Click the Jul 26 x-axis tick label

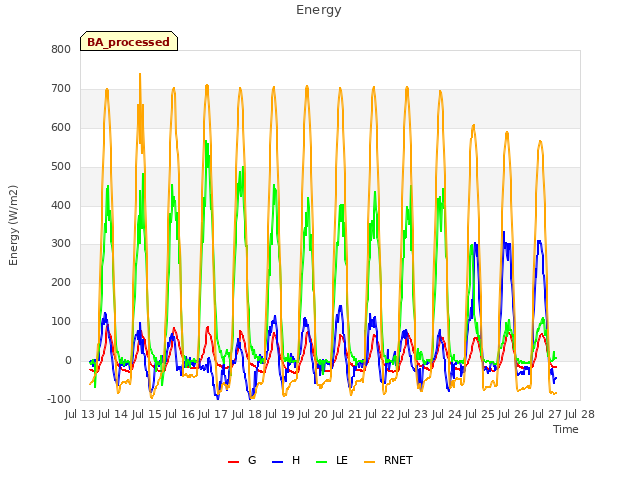click(513, 414)
